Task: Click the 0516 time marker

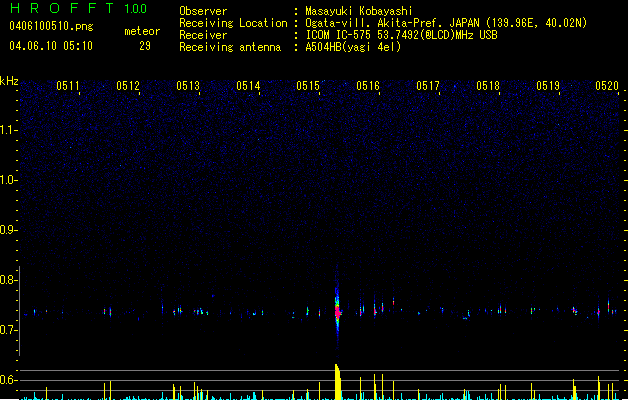Action: pos(368,86)
